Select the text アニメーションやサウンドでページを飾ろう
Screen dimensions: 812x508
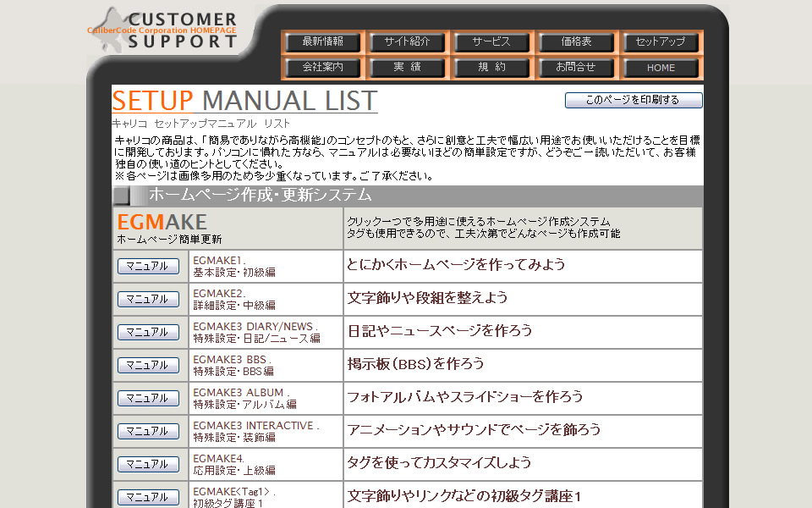[x=474, y=430]
